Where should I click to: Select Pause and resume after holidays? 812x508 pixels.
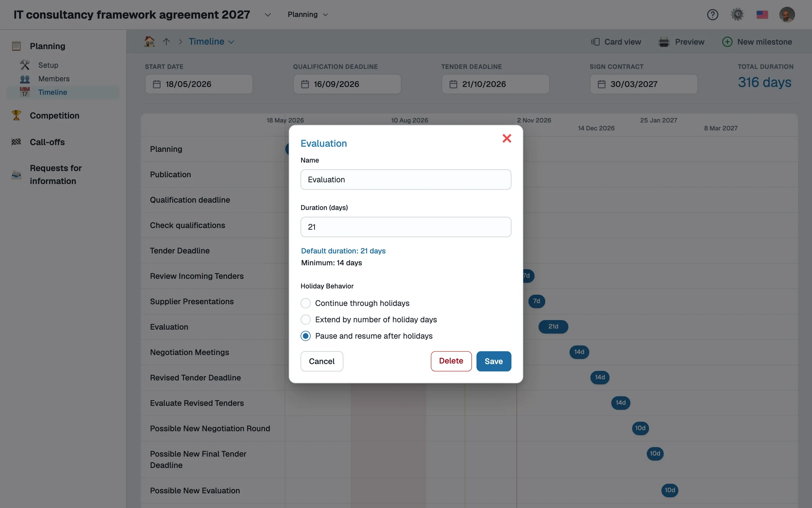(x=305, y=336)
